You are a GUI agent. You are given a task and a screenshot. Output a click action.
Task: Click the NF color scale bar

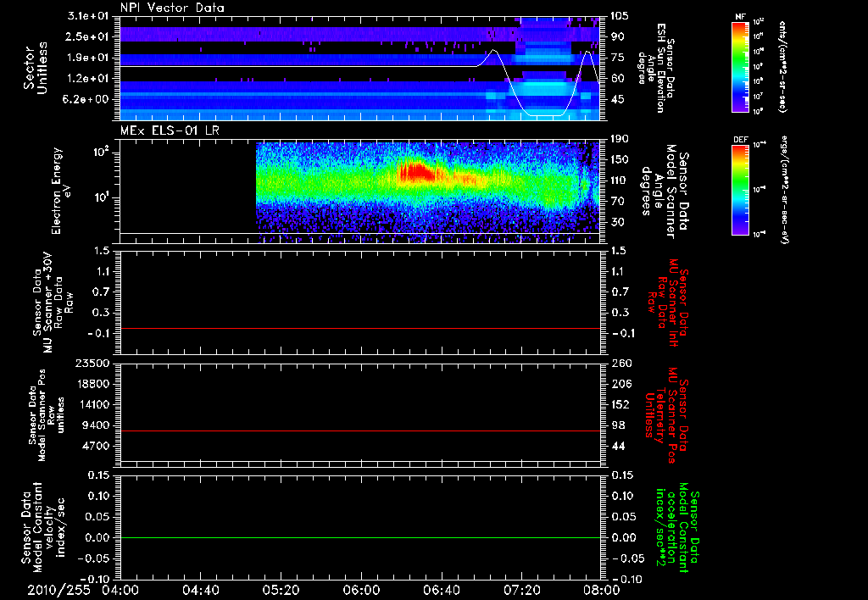coord(741,66)
